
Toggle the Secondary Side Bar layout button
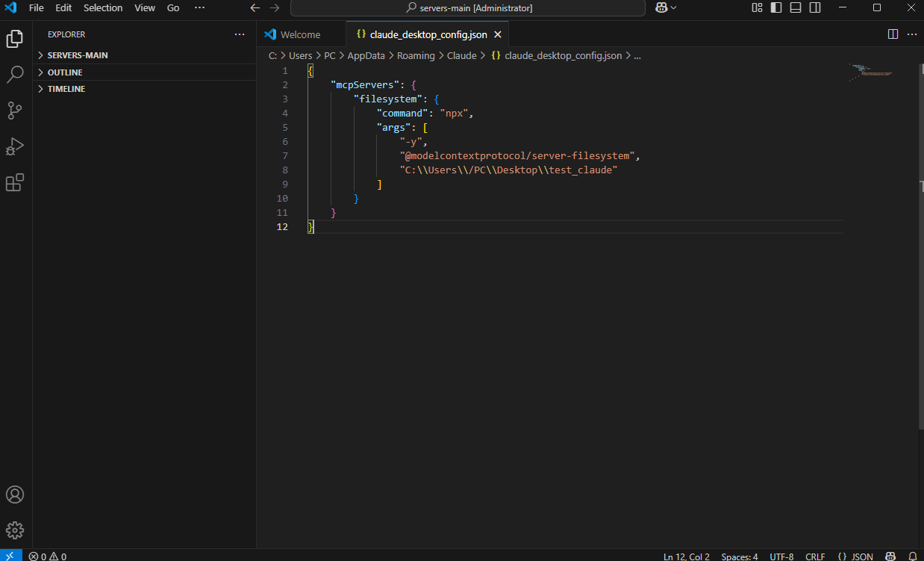[815, 7]
